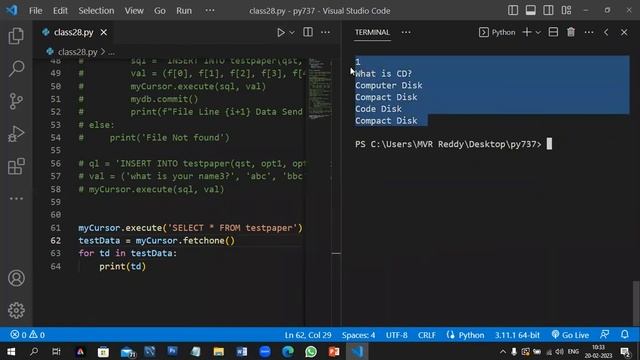Click the editor minimap
Image resolution: width=640 pixels, height=360 pixels.
coord(320,89)
